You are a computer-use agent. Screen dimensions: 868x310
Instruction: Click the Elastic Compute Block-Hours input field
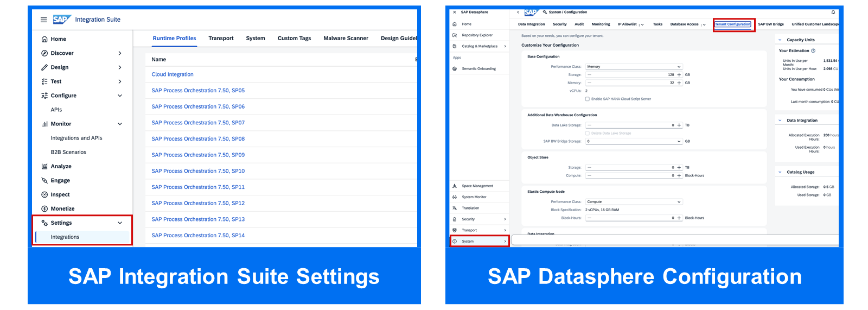pyautogui.click(x=634, y=218)
